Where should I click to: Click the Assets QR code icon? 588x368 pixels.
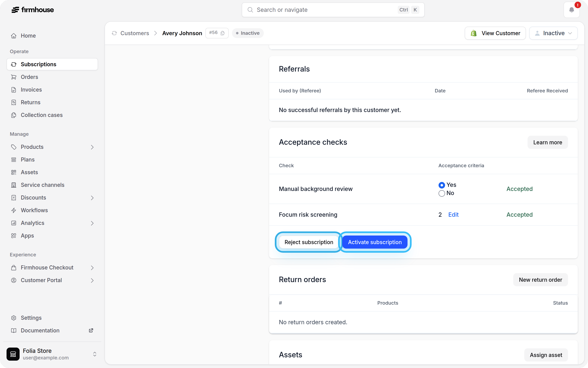(x=14, y=172)
